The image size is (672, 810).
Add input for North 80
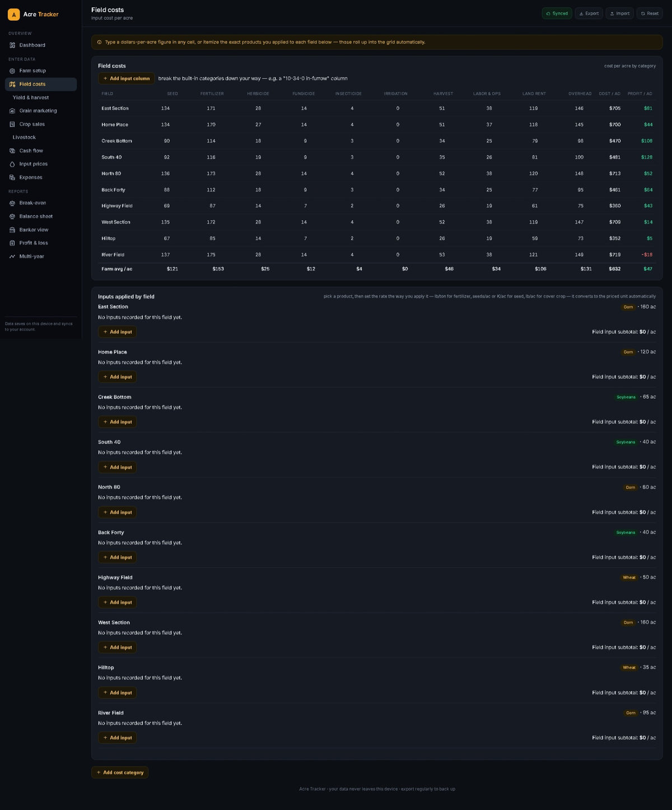pos(117,512)
